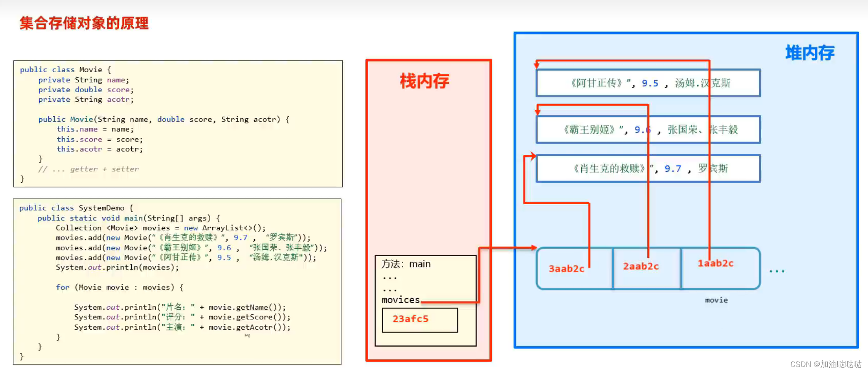
Task: Click the 'for (Movie movie : movies)' line
Action: click(120, 287)
